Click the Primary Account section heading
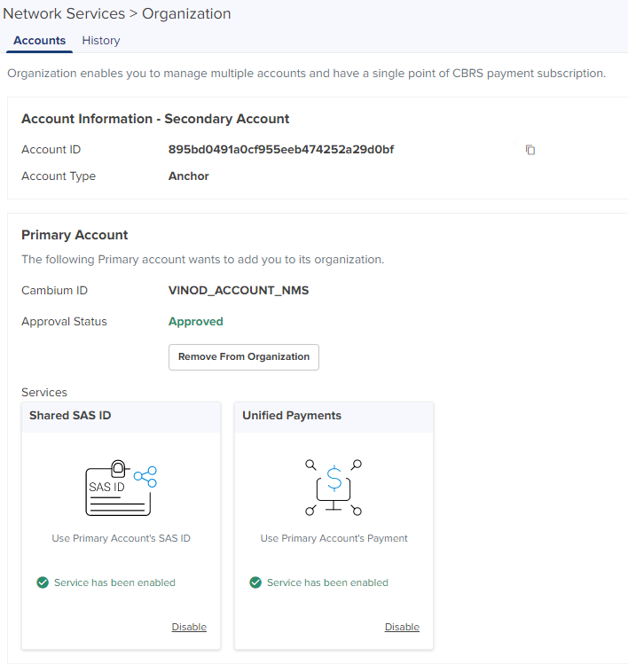The width and height of the screenshot is (628, 672). tap(75, 235)
